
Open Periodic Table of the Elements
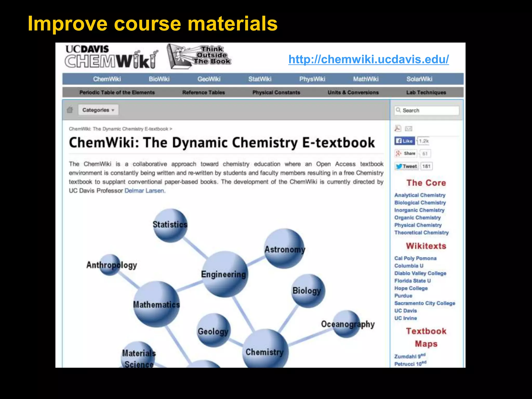tap(117, 92)
